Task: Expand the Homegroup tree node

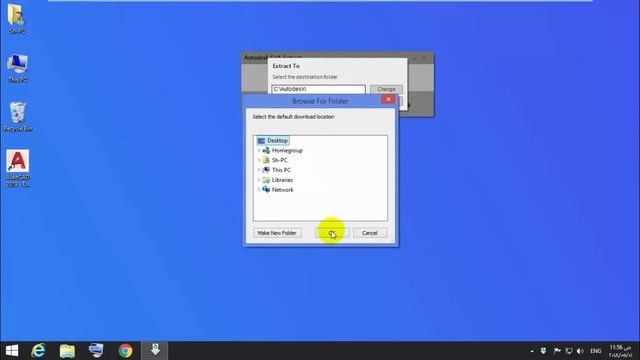Action: point(259,150)
